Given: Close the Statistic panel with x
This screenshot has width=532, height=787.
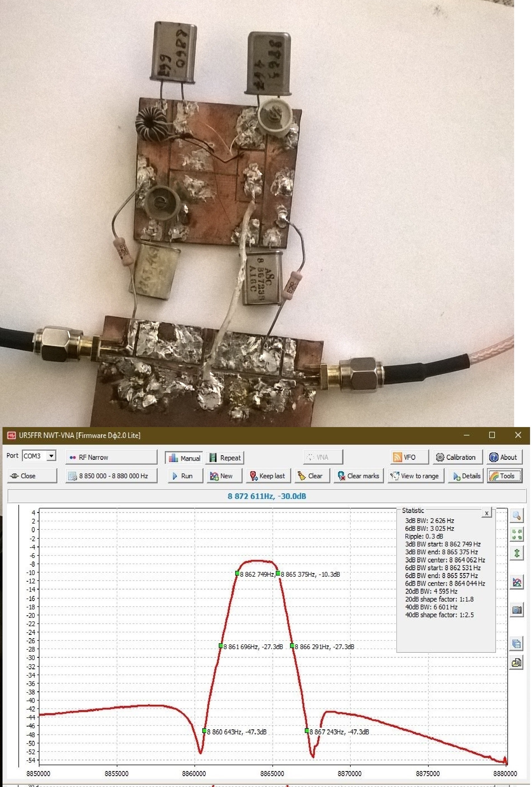Looking at the screenshot, I should click(x=486, y=513).
